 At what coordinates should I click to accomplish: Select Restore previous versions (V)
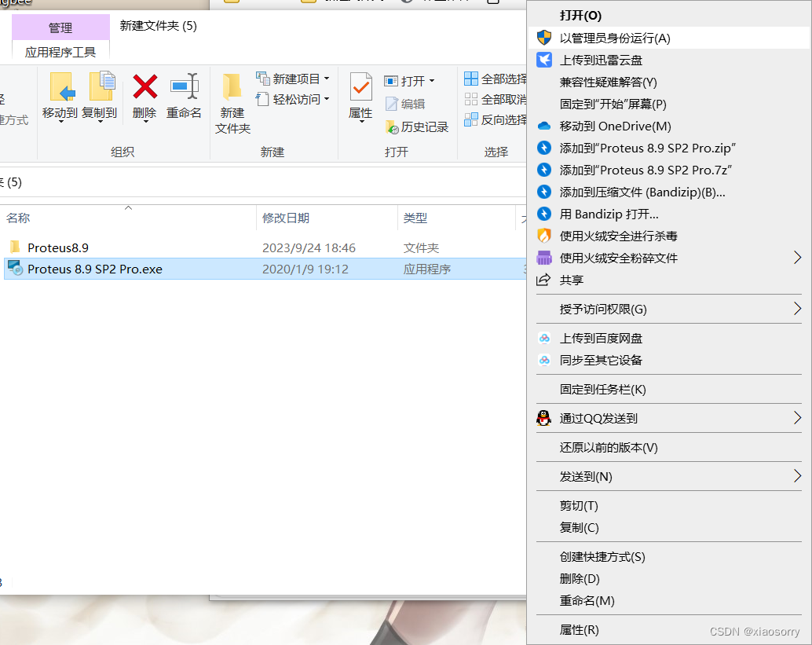point(669,447)
